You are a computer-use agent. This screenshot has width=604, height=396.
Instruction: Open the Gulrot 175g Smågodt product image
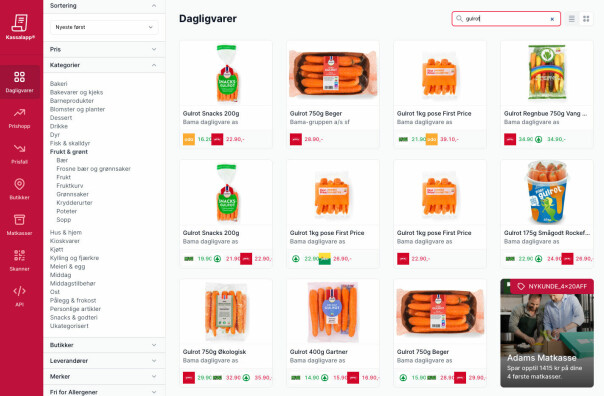[547, 192]
